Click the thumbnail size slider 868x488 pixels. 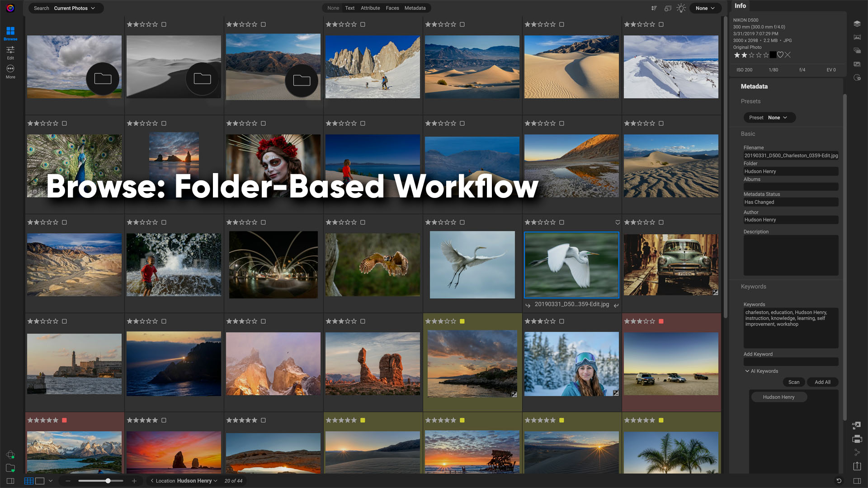(101, 481)
